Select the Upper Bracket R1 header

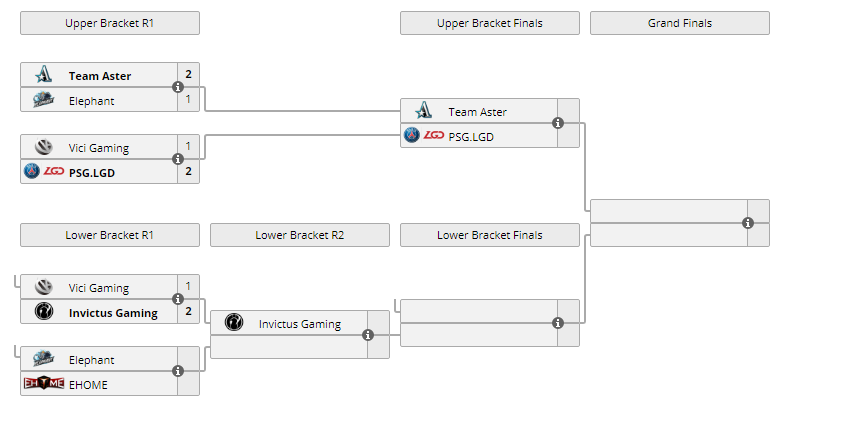pos(110,23)
